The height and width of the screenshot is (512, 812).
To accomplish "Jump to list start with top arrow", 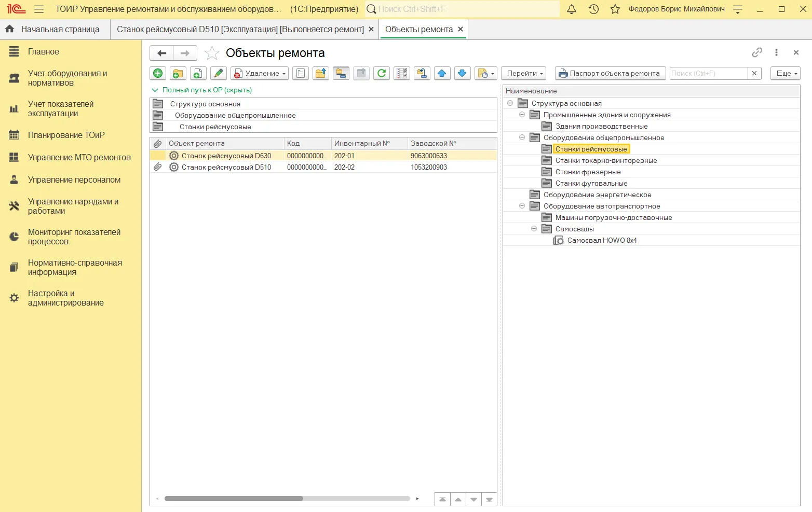I will [442, 499].
